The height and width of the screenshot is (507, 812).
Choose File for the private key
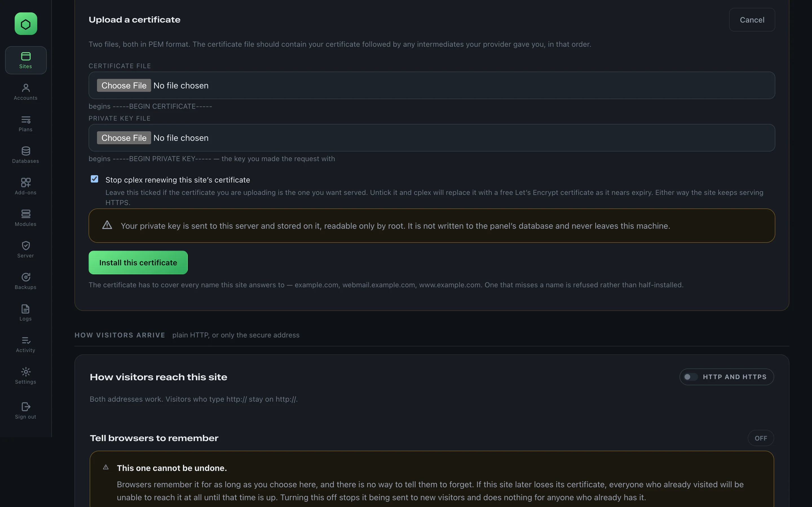[x=124, y=138]
